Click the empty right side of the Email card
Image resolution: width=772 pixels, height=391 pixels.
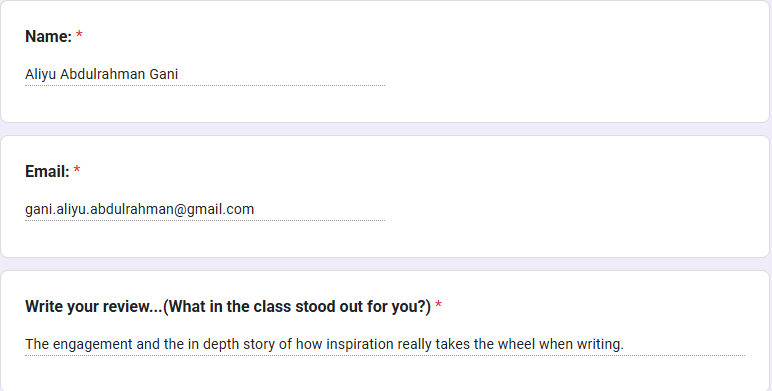tap(576, 196)
